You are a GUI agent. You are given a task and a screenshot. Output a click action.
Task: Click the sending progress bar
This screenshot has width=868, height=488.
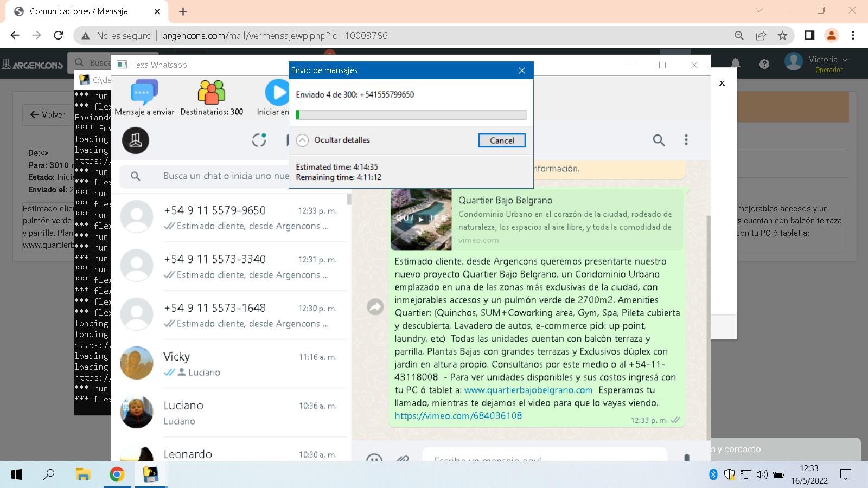[x=411, y=115]
